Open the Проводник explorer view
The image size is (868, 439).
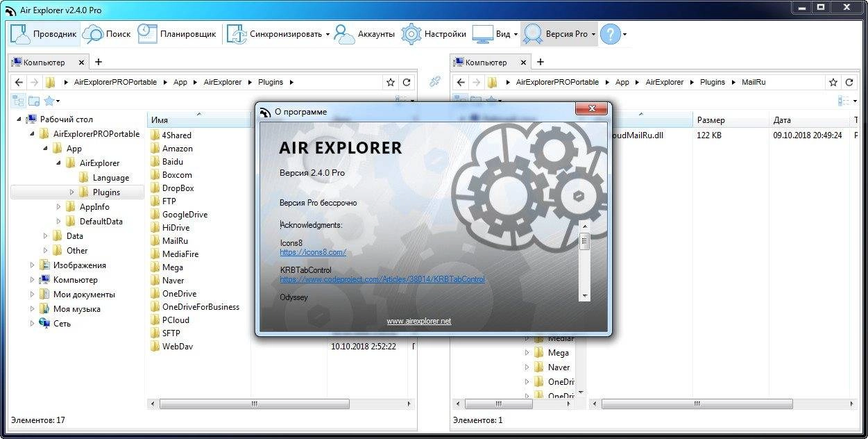pyautogui.click(x=44, y=33)
